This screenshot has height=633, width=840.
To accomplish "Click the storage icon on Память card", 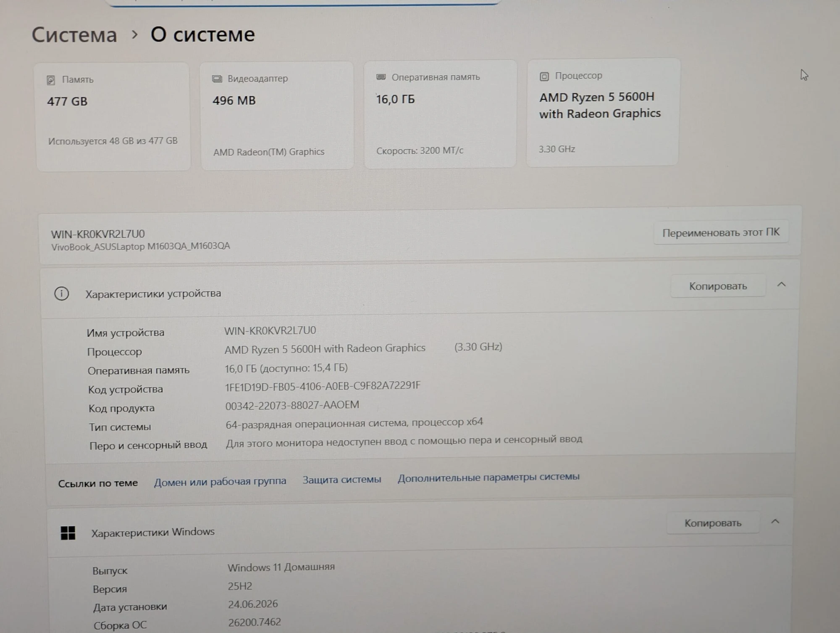I will [51, 80].
